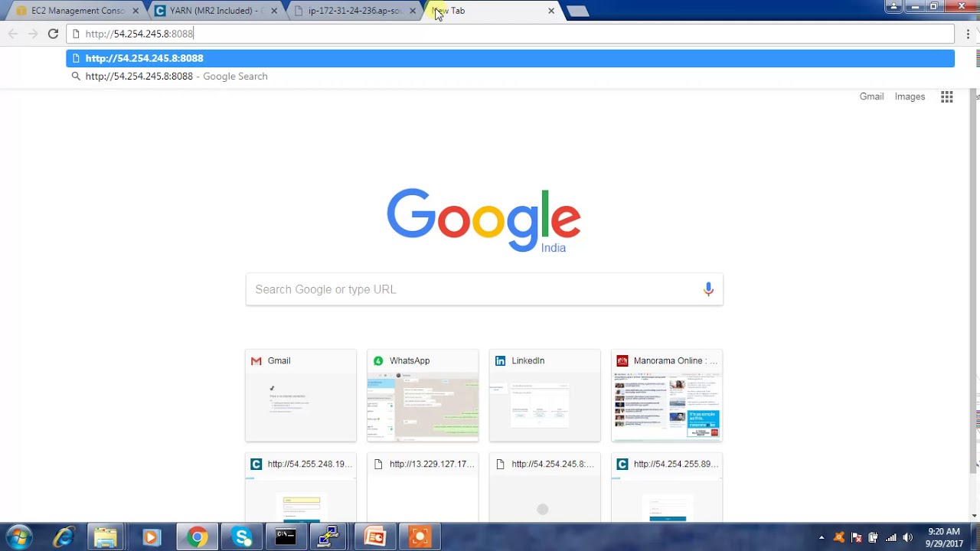Image resolution: width=980 pixels, height=551 pixels.
Task: Open Skype from the taskbar
Action: (x=242, y=537)
